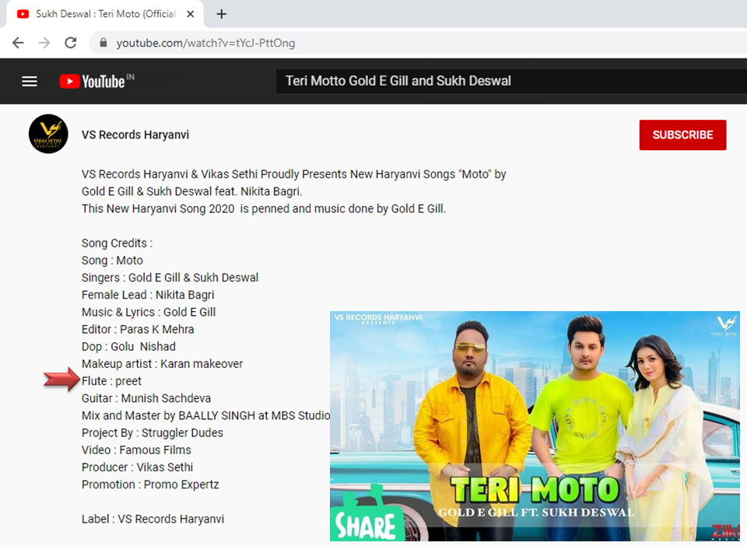Close the Sukh Deswal Teri Moto tab
The image size is (747, 560).
point(191,14)
